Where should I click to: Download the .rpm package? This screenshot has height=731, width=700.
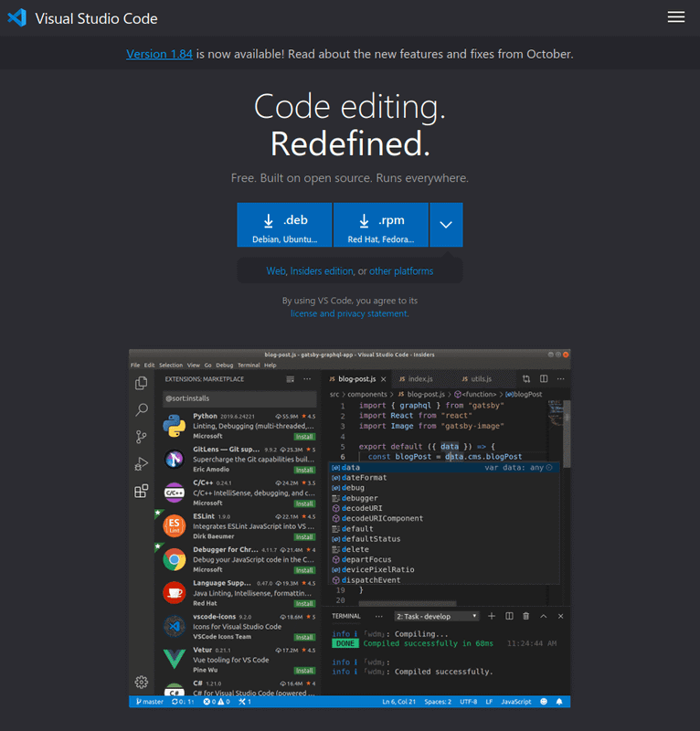coord(381,225)
